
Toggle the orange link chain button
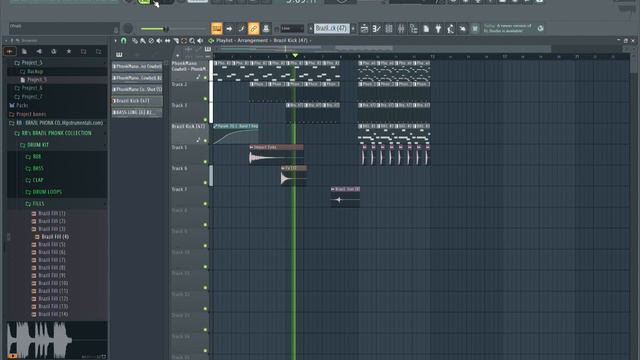pyautogui.click(x=253, y=28)
